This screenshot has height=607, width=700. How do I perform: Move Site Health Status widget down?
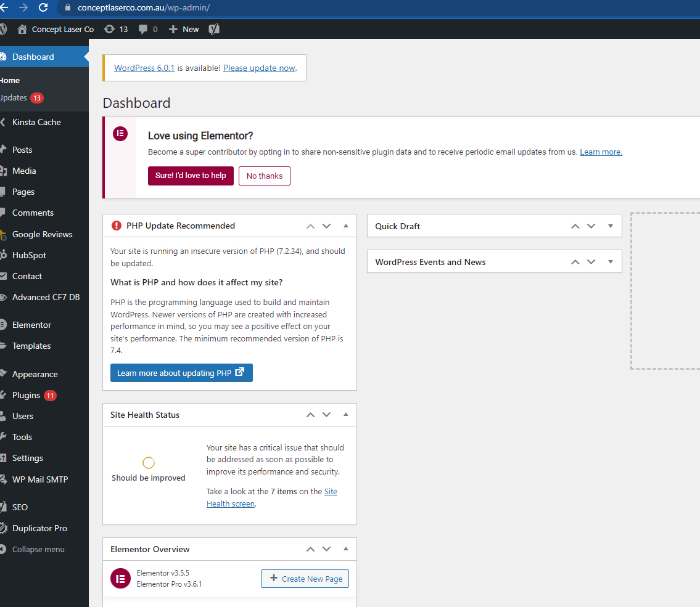(x=326, y=415)
